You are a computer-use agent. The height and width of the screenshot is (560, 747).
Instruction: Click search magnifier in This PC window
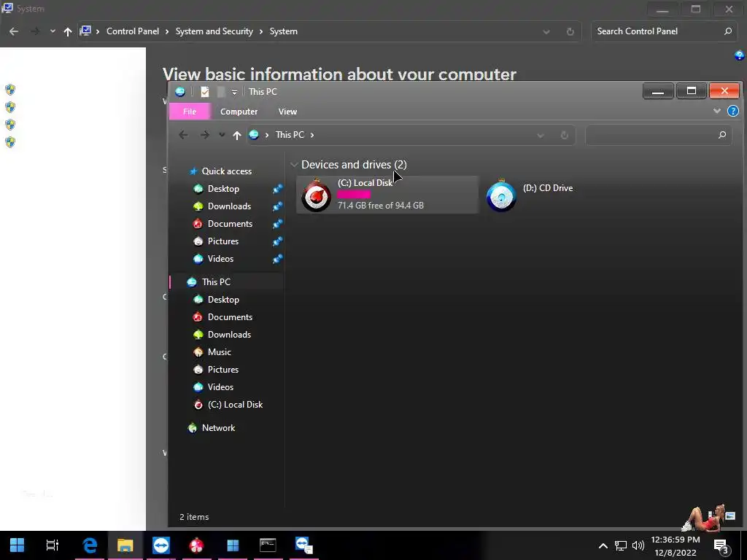(x=722, y=135)
